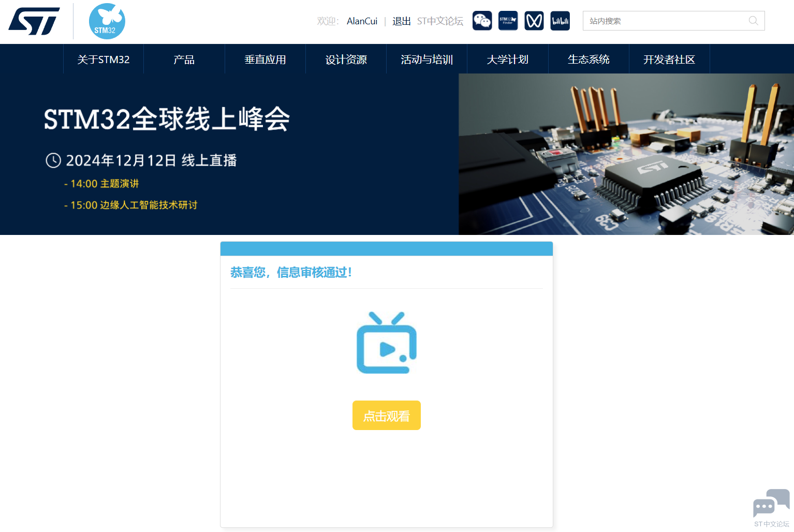Open the 关于STM32 menu
This screenshot has width=794, height=532.
[x=104, y=60]
